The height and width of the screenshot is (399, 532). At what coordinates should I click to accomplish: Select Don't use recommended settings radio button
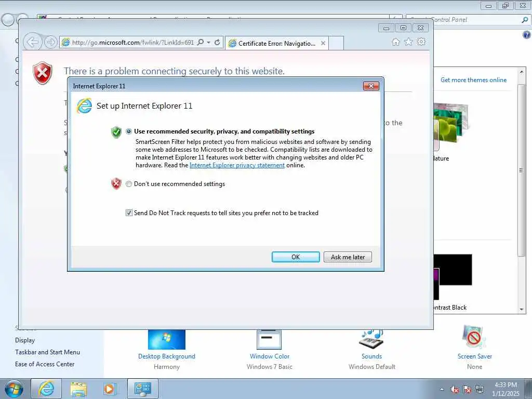129,184
